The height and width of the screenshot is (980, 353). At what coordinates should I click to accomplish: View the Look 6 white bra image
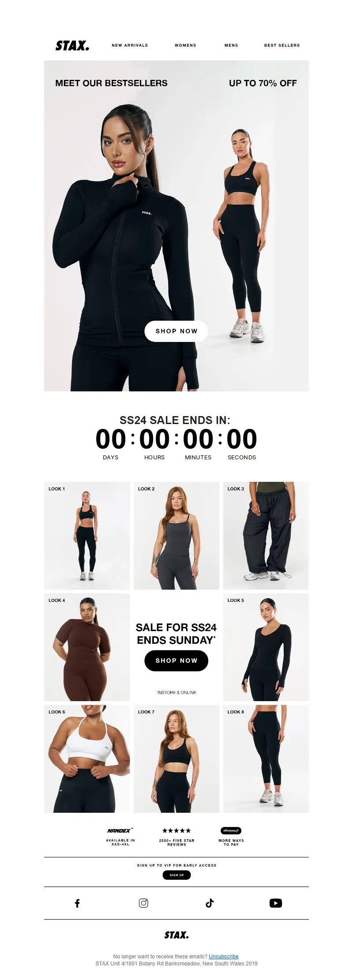tap(87, 759)
